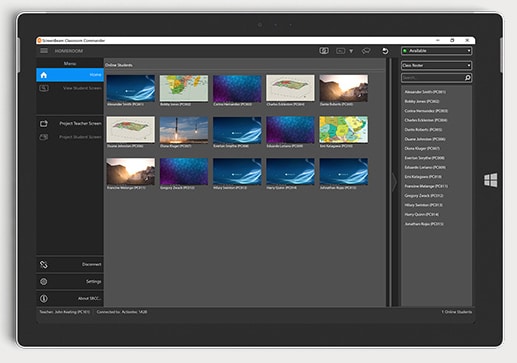This screenshot has width=517, height=363.
Task: Select Bobby Jones (PC002) in roster list
Action: click(422, 101)
